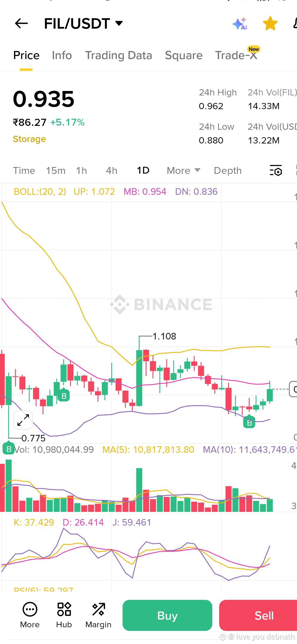The width and height of the screenshot is (297, 644).
Task: Tap the Vol: 10,980,044.99 label
Action: click(54, 450)
